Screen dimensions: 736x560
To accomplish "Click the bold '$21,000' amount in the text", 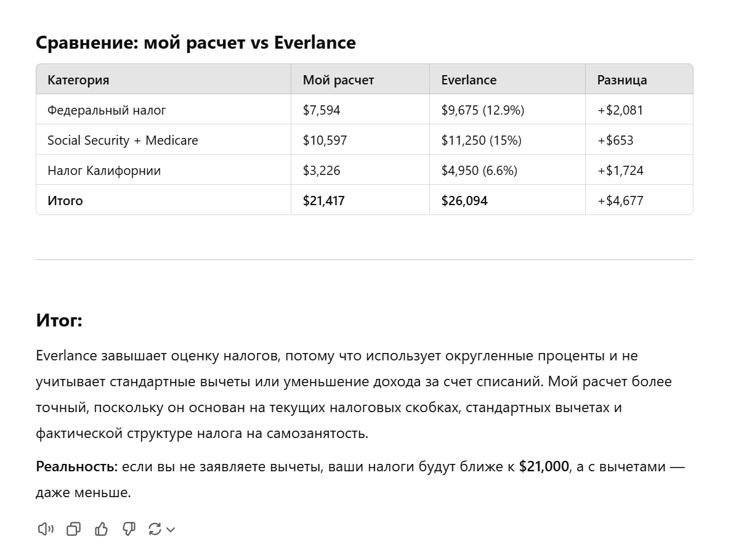I will click(x=544, y=466).
